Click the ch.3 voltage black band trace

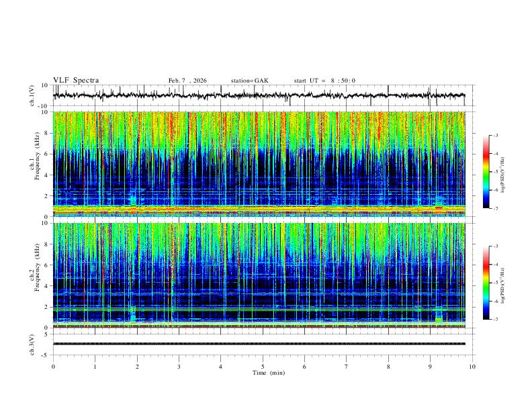(x=259, y=344)
